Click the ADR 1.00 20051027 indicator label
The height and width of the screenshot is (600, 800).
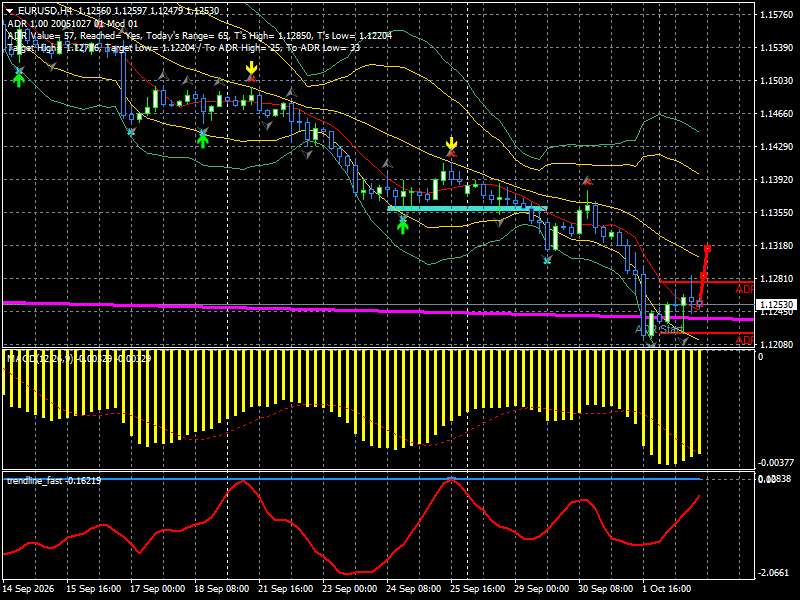[x=72, y=23]
